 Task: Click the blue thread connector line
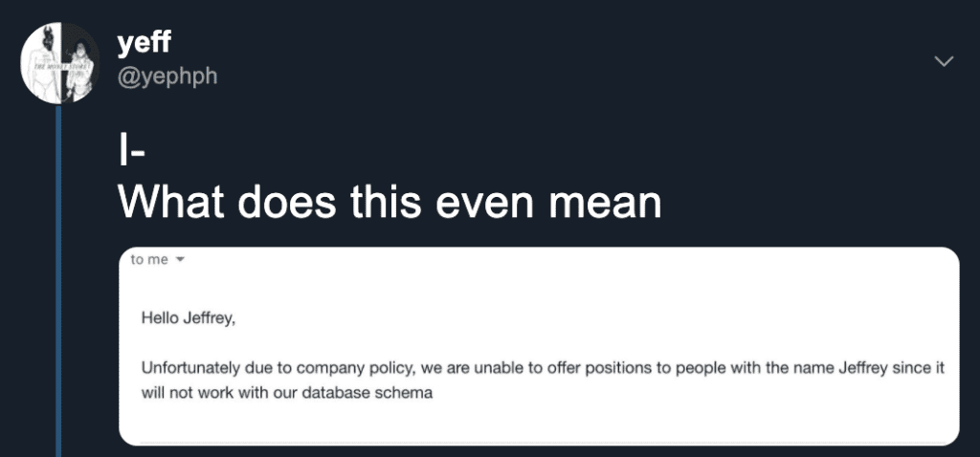(58, 280)
